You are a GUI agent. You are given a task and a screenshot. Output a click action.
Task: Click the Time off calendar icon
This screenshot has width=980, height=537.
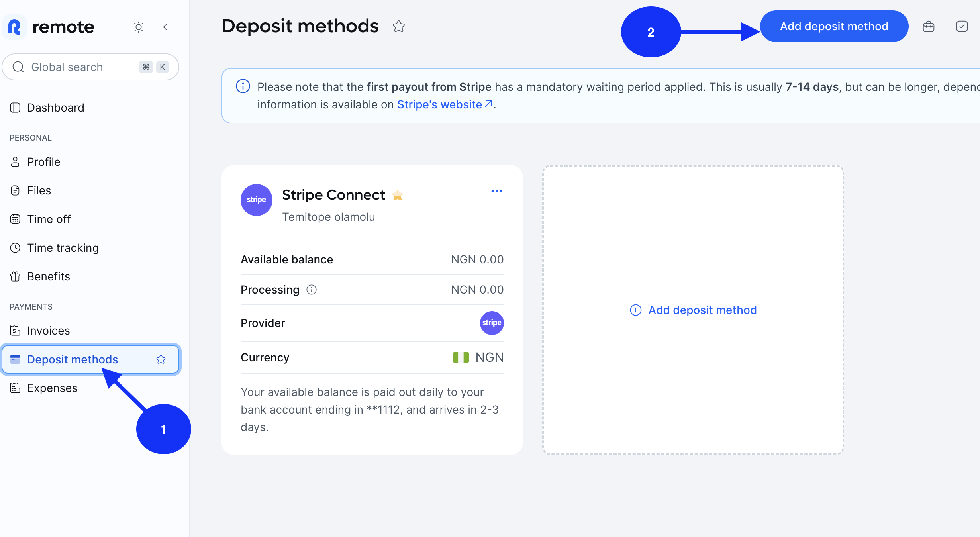coord(15,219)
